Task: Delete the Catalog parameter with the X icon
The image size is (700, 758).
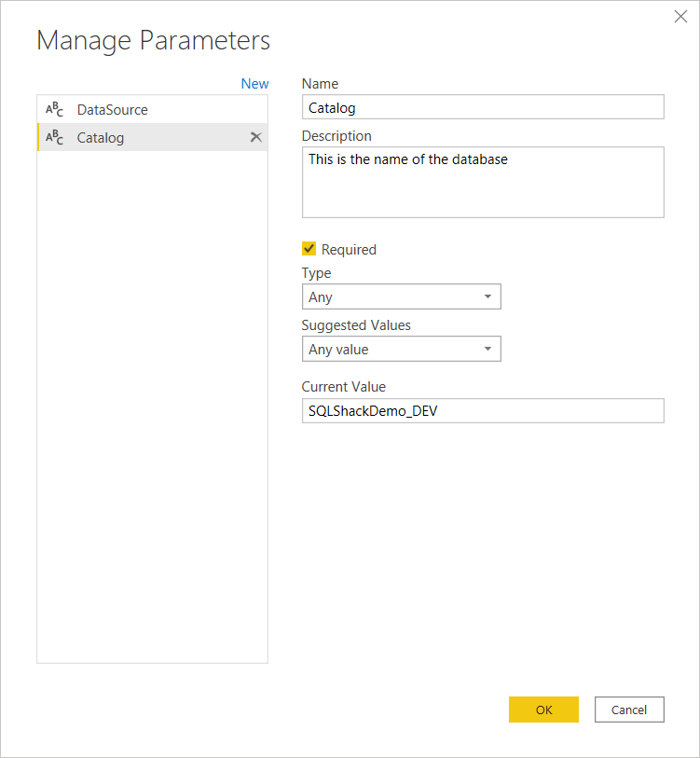Action: [x=255, y=137]
